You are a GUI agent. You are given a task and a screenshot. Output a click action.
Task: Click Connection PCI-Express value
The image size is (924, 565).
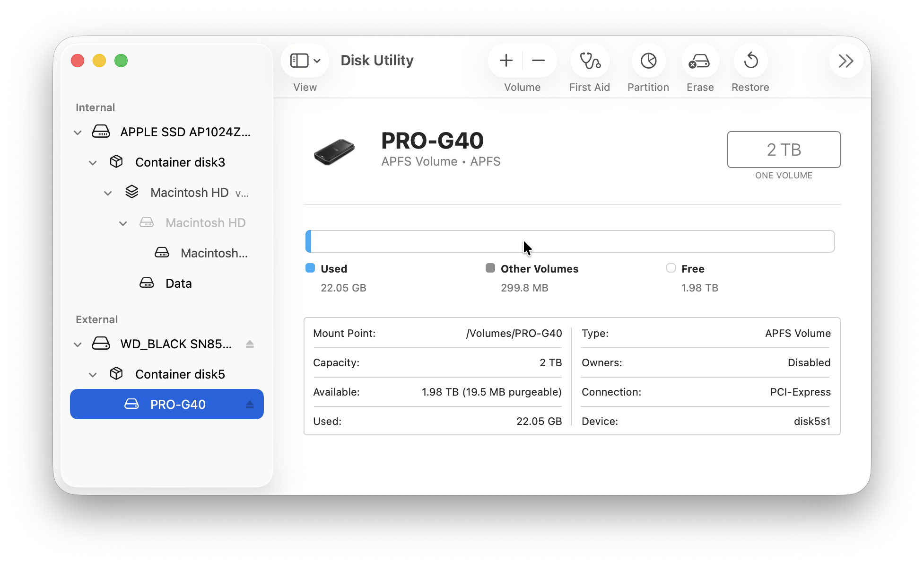coord(801,392)
